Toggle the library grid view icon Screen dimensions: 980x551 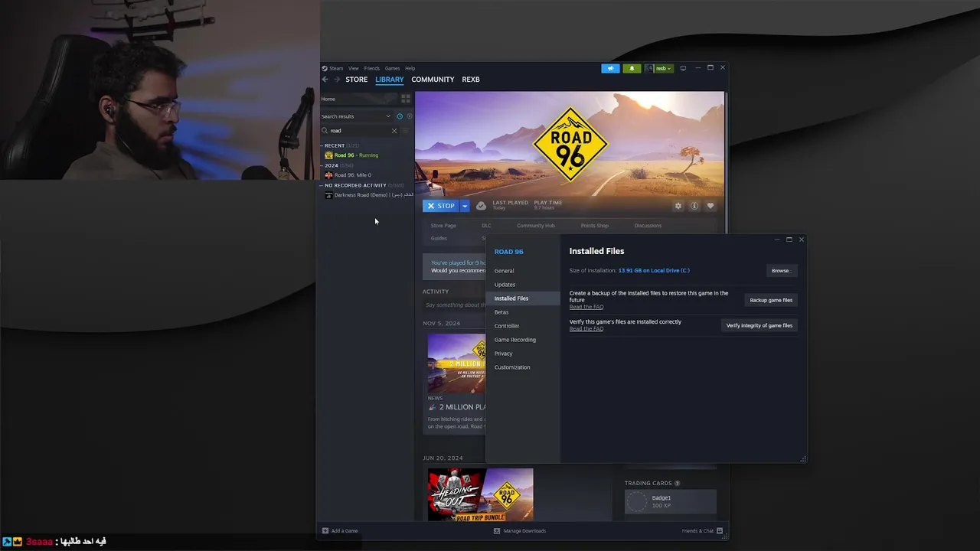tap(406, 99)
